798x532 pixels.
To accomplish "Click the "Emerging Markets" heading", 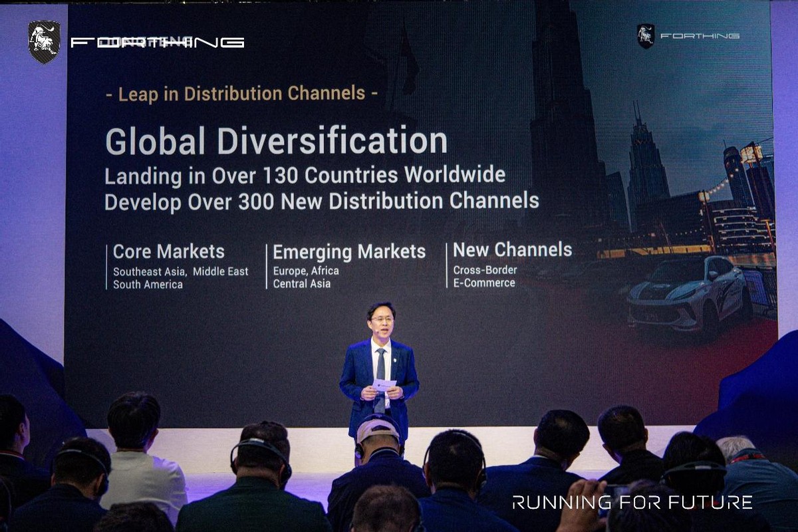I will pos(349,252).
